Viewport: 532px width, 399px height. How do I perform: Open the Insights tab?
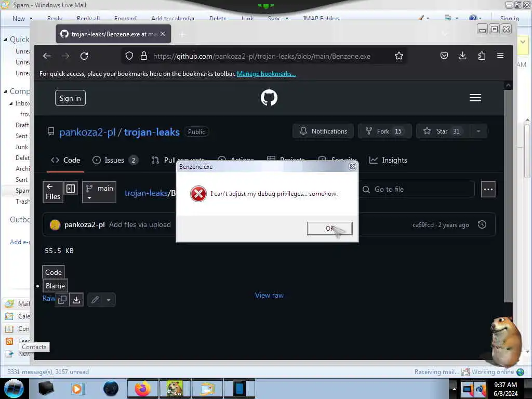tap(388, 160)
